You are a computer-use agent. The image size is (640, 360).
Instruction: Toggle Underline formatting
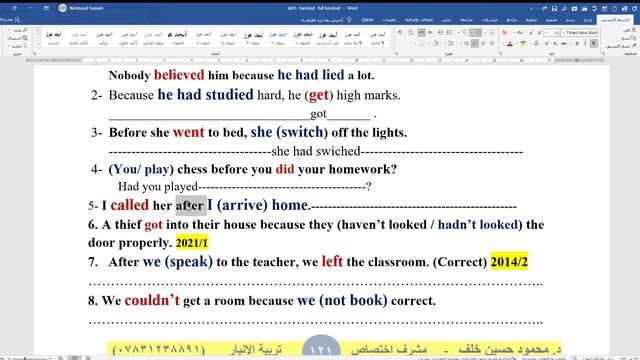tap(577, 43)
